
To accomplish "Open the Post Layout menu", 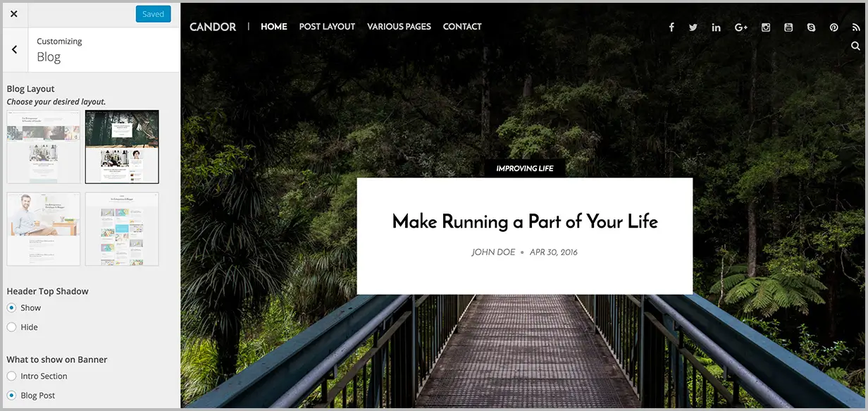I will 327,27.
